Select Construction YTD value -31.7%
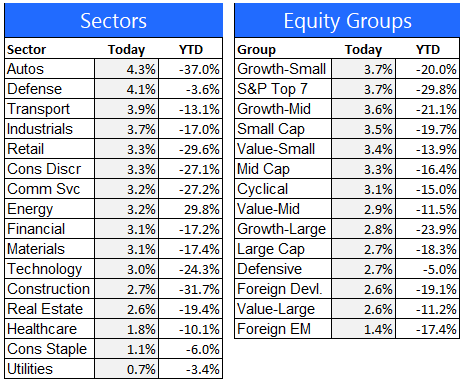 pyautogui.click(x=191, y=289)
